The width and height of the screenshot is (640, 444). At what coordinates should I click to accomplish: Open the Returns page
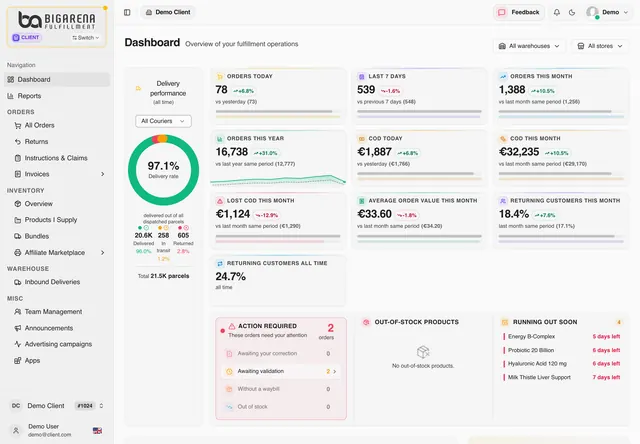[x=36, y=142]
